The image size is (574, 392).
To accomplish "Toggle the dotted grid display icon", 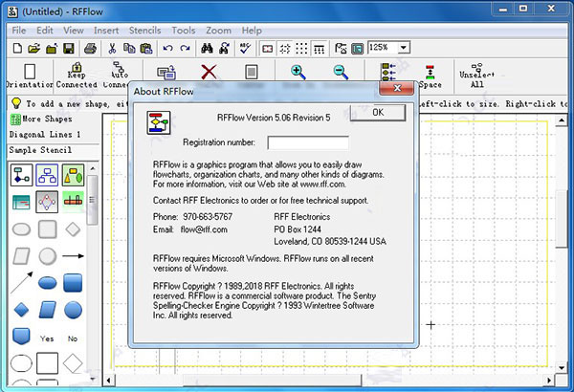I will tap(301, 48).
